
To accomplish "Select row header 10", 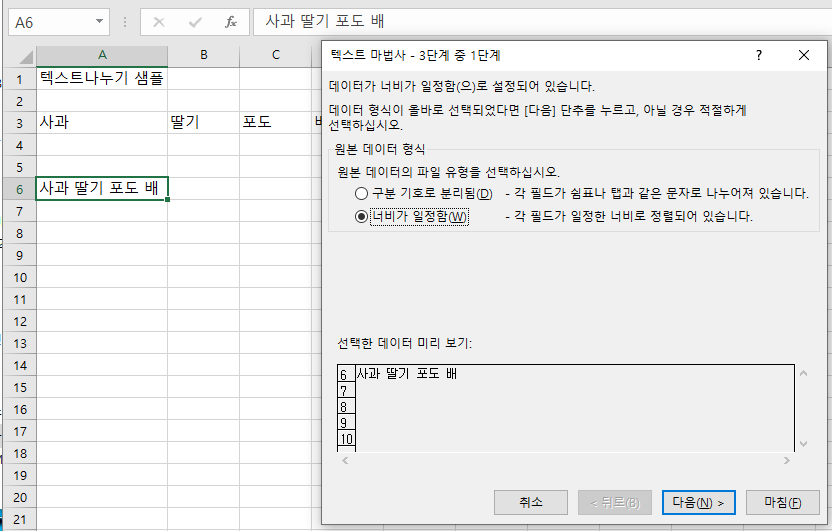I will pos(20,277).
